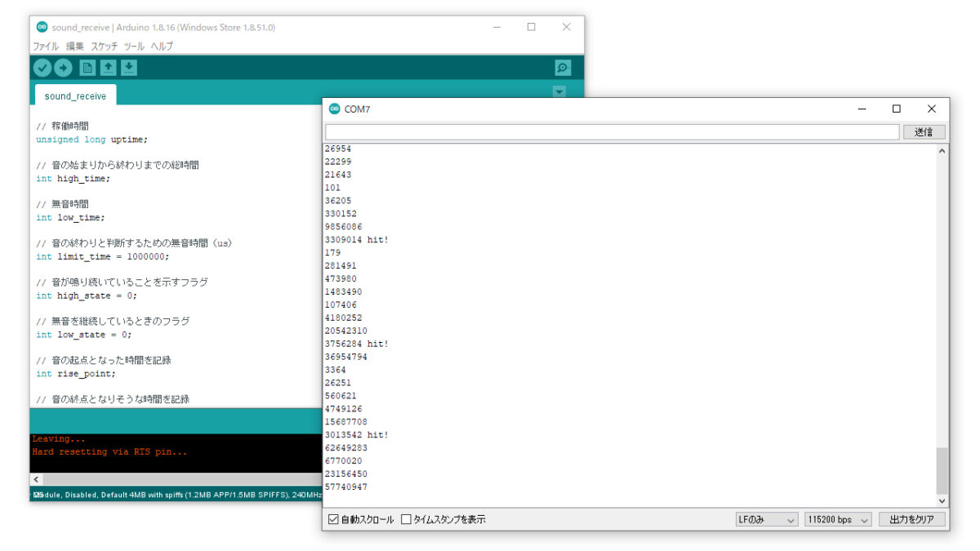Upload sketch with the arrow icon
Viewport: 980px width, 551px height.
pos(63,69)
